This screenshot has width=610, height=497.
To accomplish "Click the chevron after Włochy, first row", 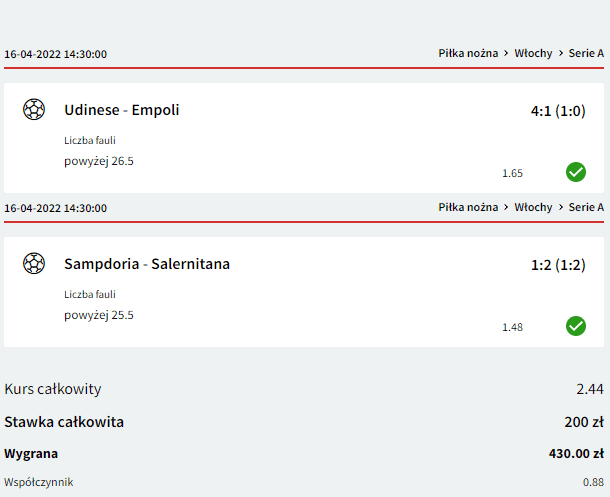I will (x=561, y=53).
